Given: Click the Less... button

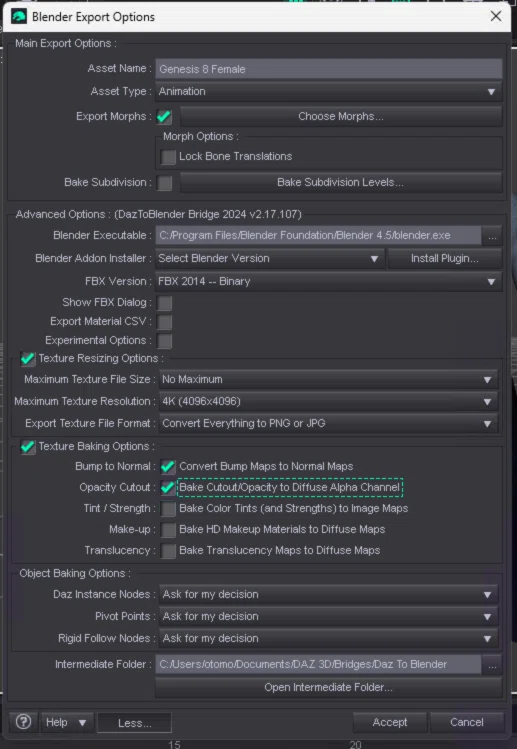Looking at the screenshot, I should pyautogui.click(x=134, y=723).
